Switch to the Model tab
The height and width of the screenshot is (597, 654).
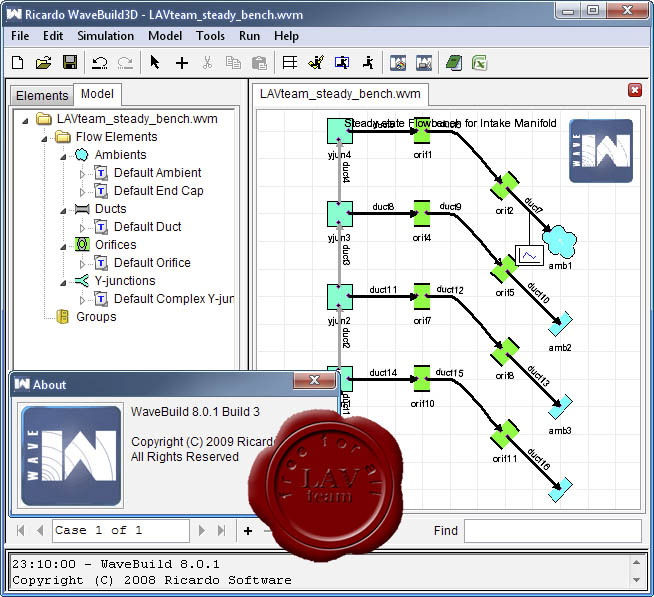tap(97, 94)
